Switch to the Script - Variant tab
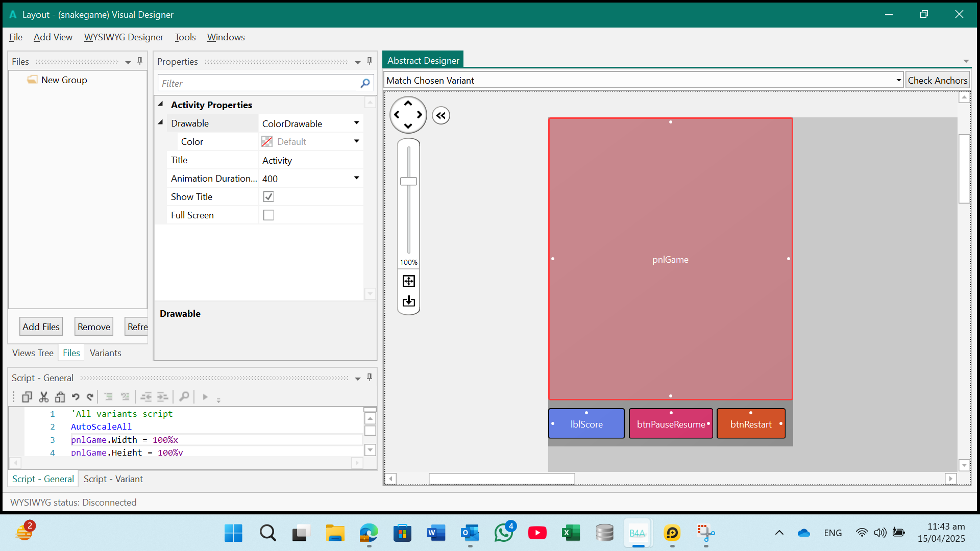Image resolution: width=980 pixels, height=551 pixels. [112, 479]
